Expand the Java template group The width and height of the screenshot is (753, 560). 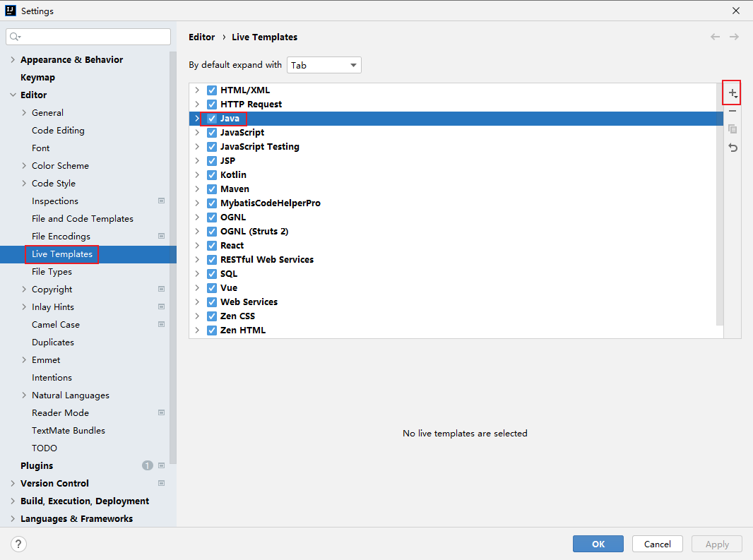click(x=197, y=119)
